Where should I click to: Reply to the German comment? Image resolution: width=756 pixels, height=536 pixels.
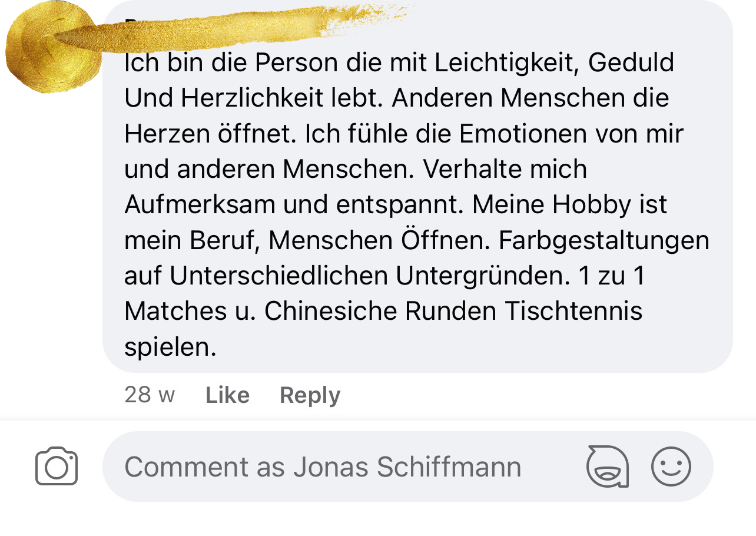(x=310, y=395)
